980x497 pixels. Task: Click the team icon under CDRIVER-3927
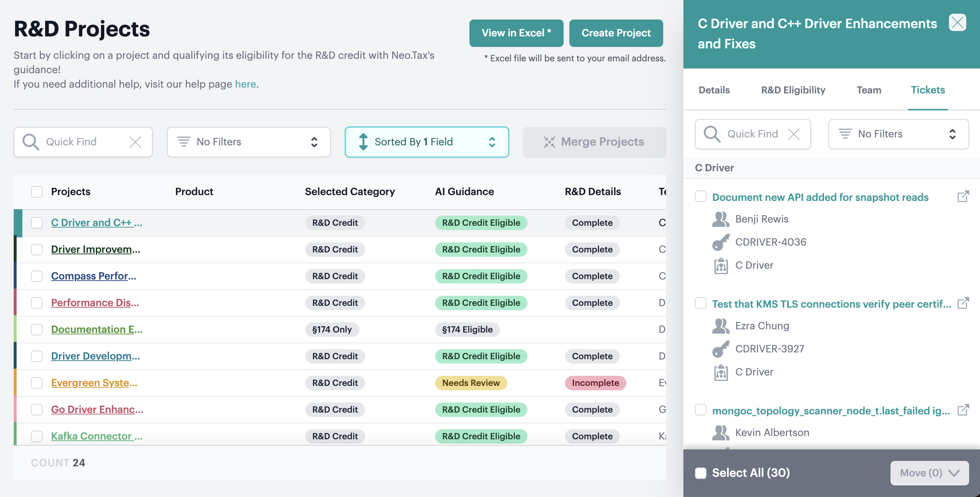pyautogui.click(x=721, y=372)
